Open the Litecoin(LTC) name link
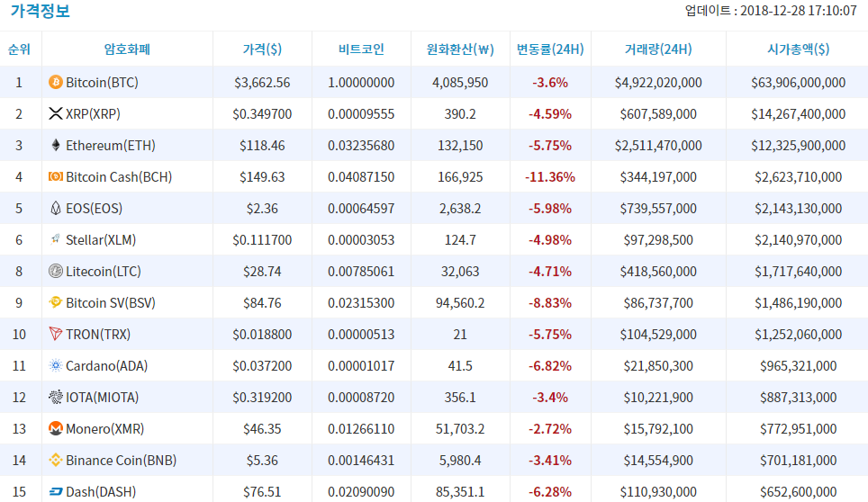This screenshot has width=868, height=502. 104,272
